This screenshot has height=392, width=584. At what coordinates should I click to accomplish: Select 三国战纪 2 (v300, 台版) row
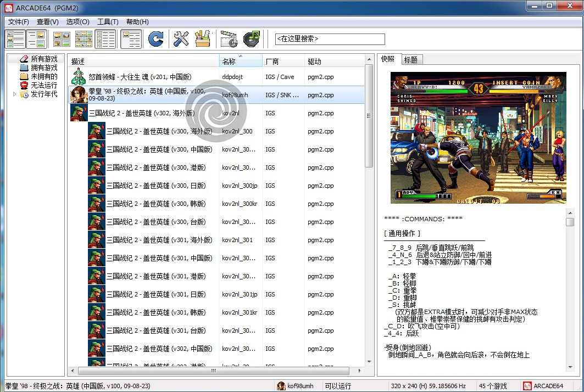coord(216,222)
